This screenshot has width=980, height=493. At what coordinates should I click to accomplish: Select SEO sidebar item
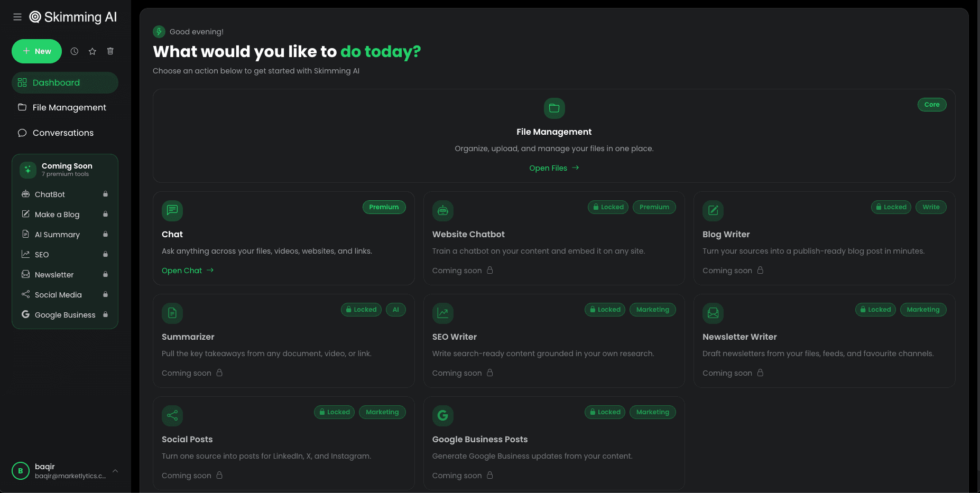click(x=64, y=254)
